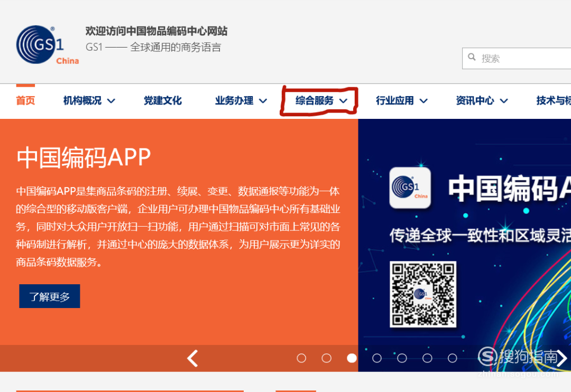Open the 资讯中心 menu
This screenshot has width=571, height=392.
[475, 100]
